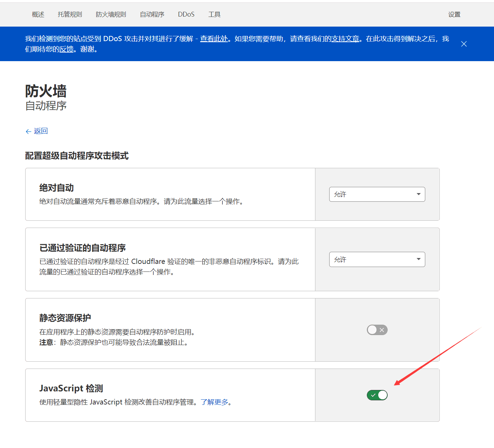Open the 了解更多 link for JavaScript detection

[x=214, y=402]
